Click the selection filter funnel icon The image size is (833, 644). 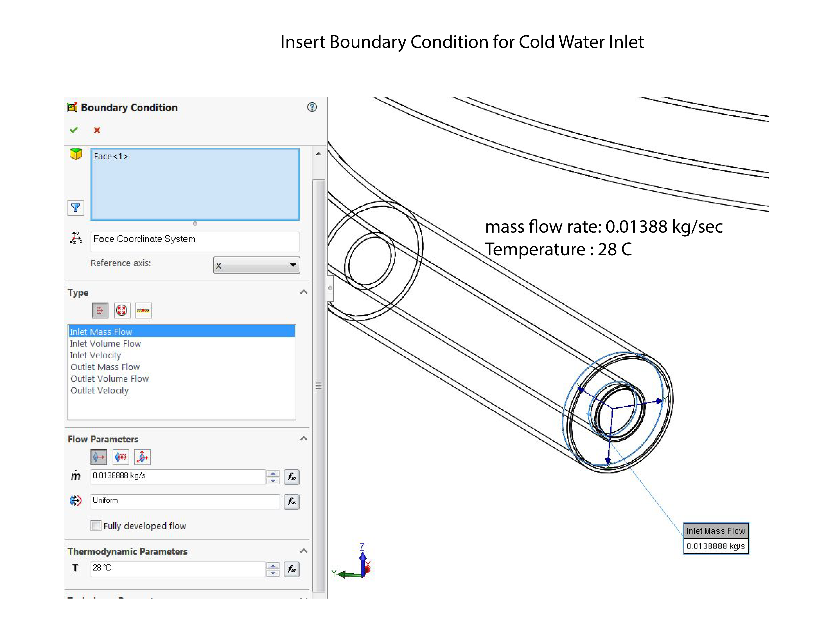pyautogui.click(x=75, y=208)
